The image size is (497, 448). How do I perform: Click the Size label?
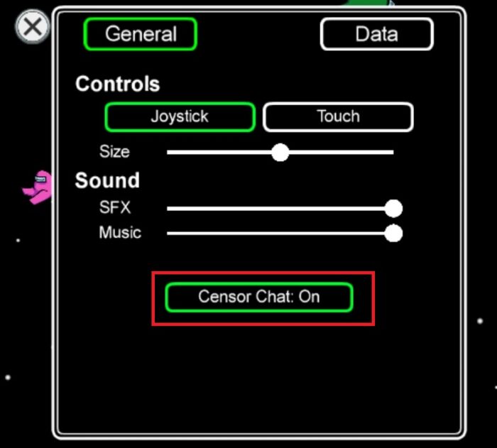114,151
